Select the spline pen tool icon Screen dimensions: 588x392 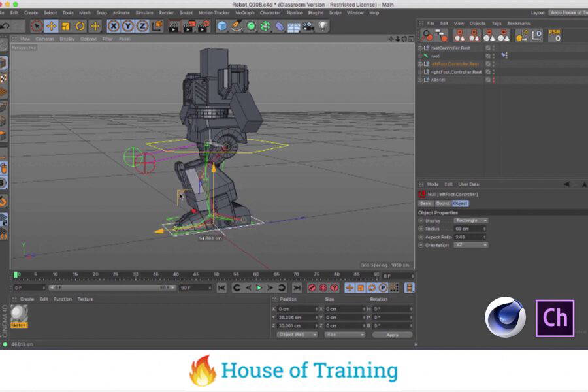coord(237,26)
